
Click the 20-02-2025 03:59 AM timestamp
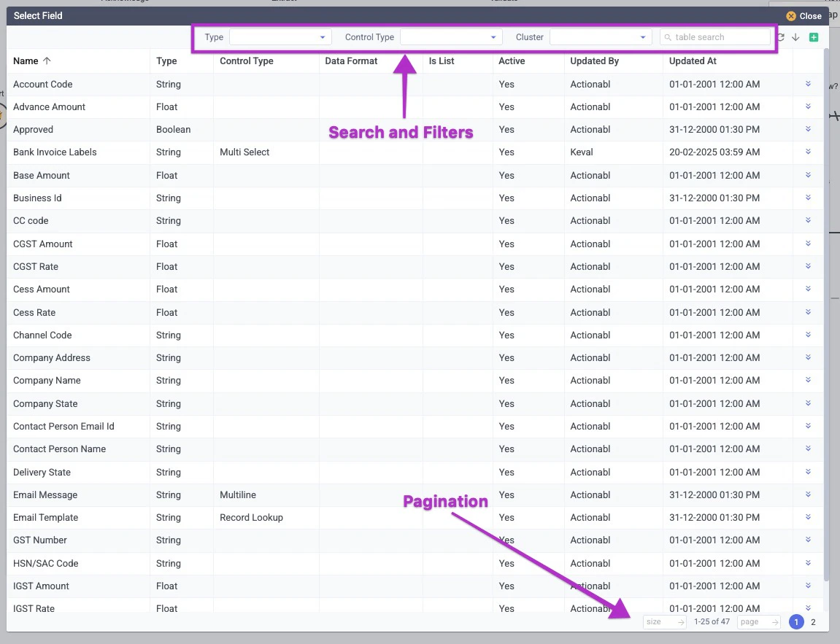pos(714,152)
